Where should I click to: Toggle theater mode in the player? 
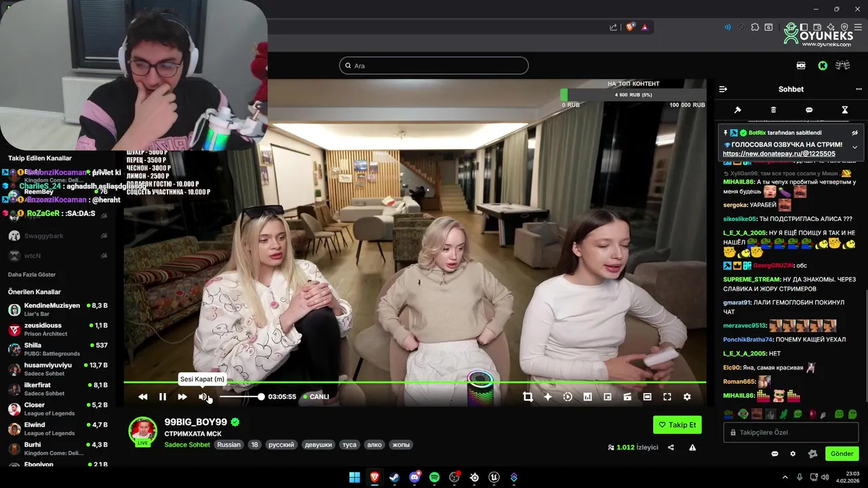click(x=648, y=396)
